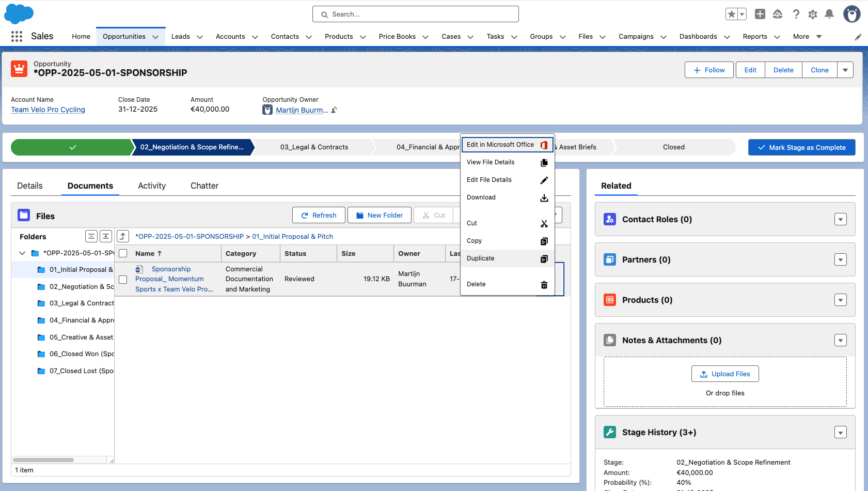Click the Partners related list icon
The width and height of the screenshot is (868, 491).
point(610,259)
